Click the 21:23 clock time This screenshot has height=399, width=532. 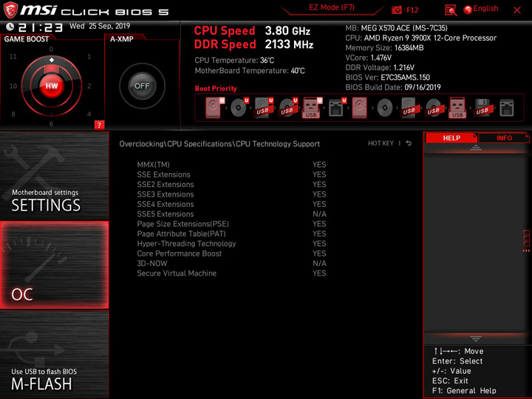click(41, 27)
